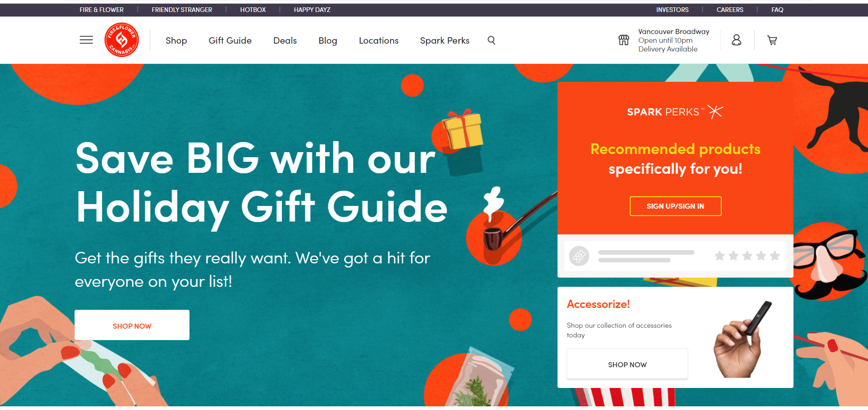Open Locations in the navigation
This screenshot has width=868, height=410.
tap(379, 40)
